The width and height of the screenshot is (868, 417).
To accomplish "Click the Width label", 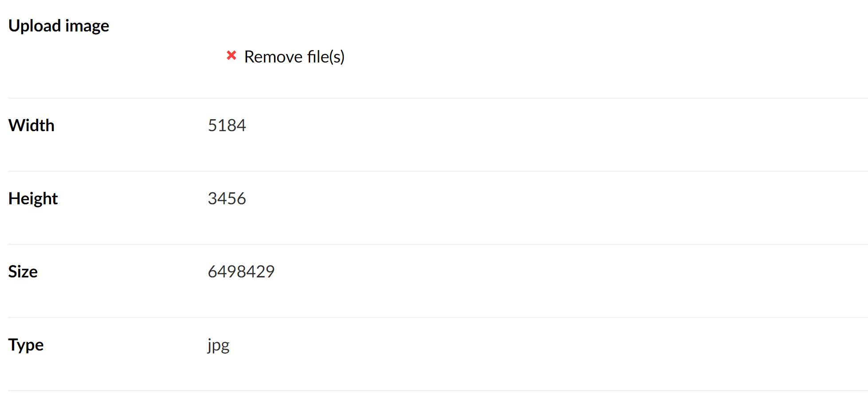I will tap(31, 125).
